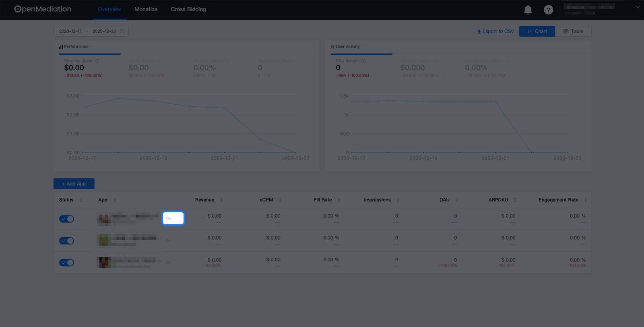Open the calendar icon in date range field
The width and height of the screenshot is (644, 327).
point(122,31)
